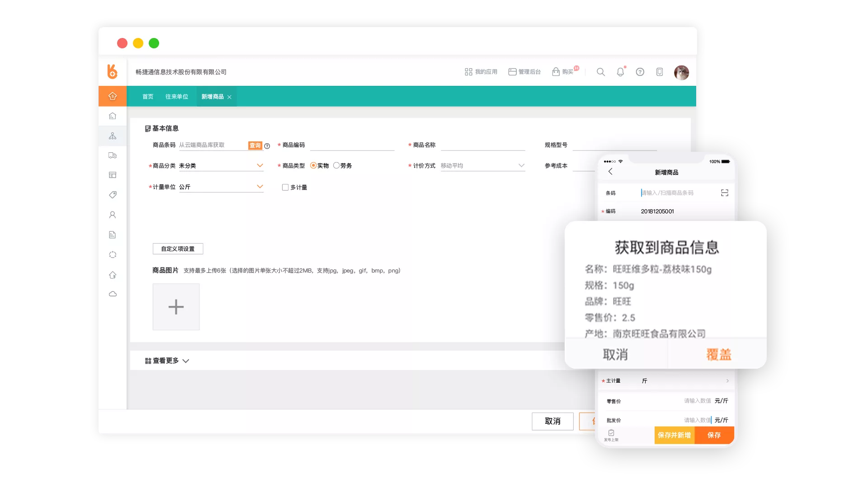Image resolution: width=868 pixels, height=488 pixels.
Task: Tap the barcode scan icon on phone
Action: tap(725, 193)
